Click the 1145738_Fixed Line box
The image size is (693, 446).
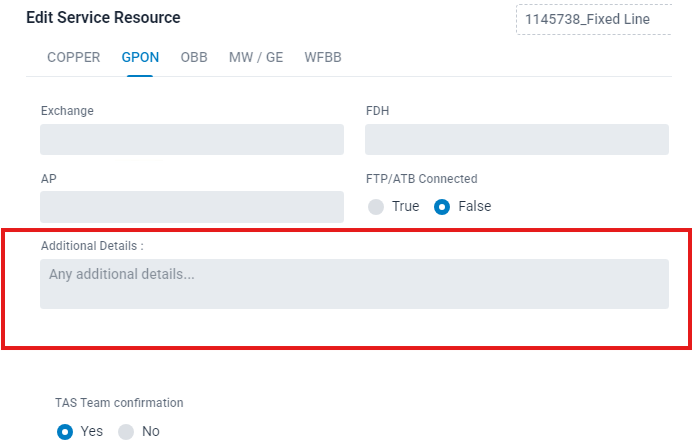point(593,19)
